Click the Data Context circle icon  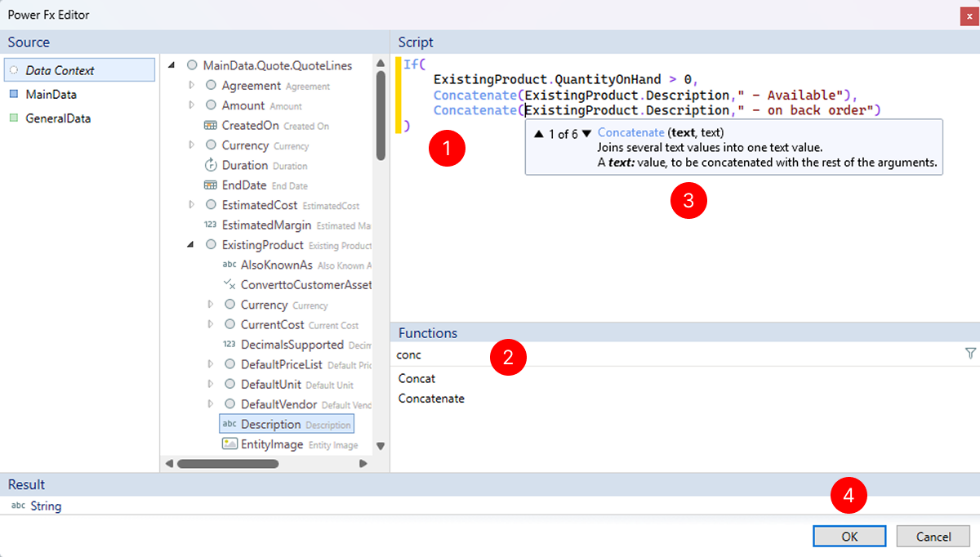[14, 71]
